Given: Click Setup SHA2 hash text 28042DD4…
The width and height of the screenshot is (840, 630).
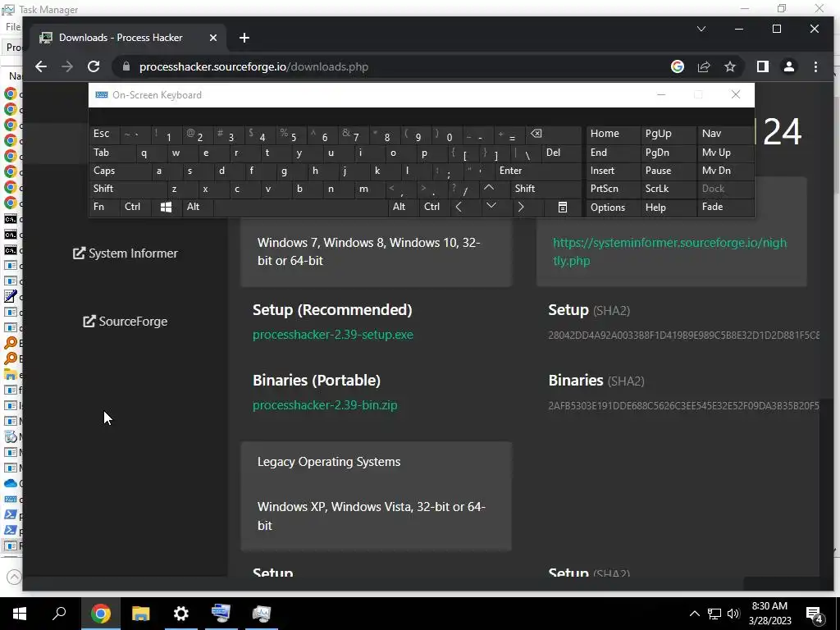Looking at the screenshot, I should (683, 336).
